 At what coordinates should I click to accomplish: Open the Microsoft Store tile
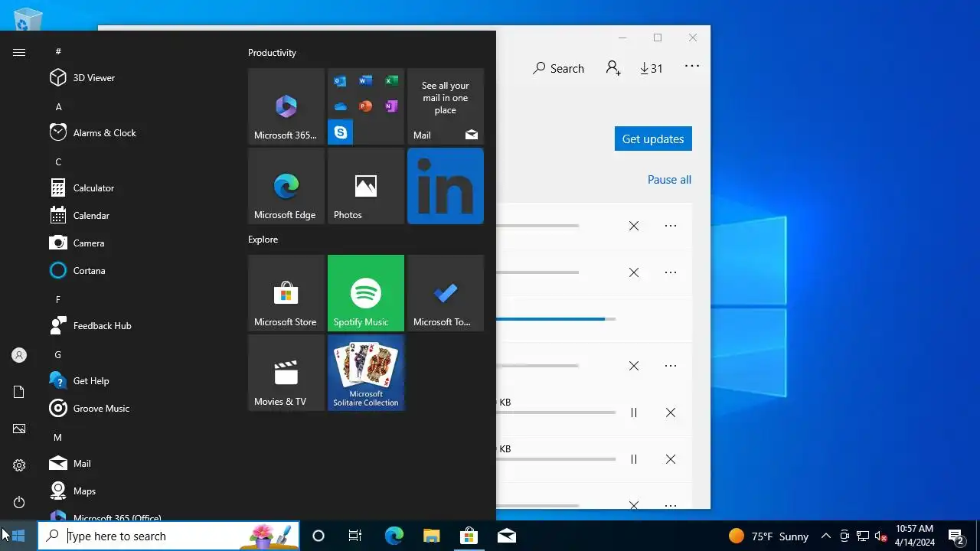[286, 293]
